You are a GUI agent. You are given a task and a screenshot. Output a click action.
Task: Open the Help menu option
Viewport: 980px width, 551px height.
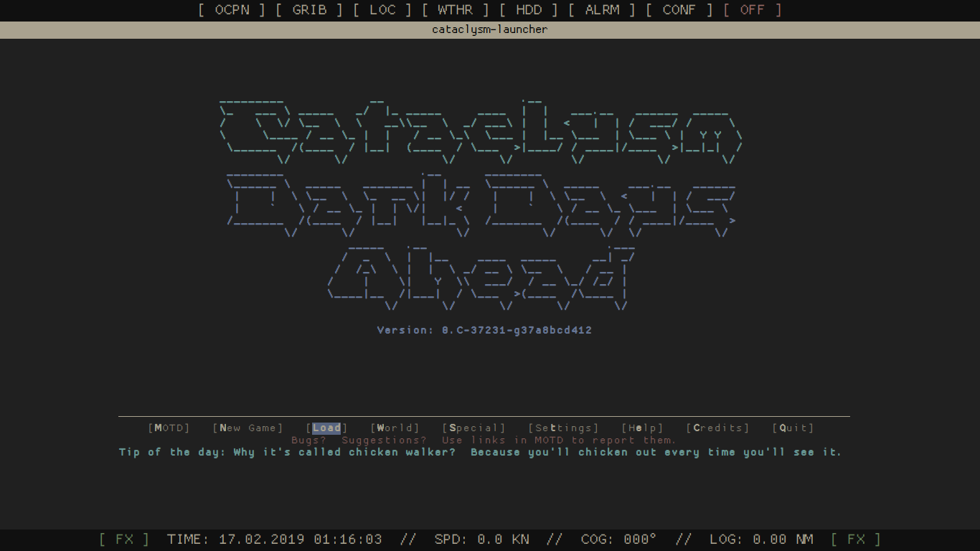[642, 428]
